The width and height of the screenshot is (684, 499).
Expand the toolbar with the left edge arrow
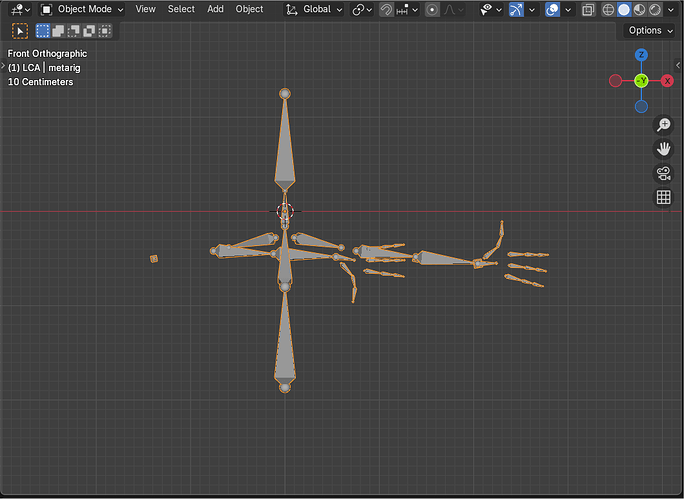[3, 66]
